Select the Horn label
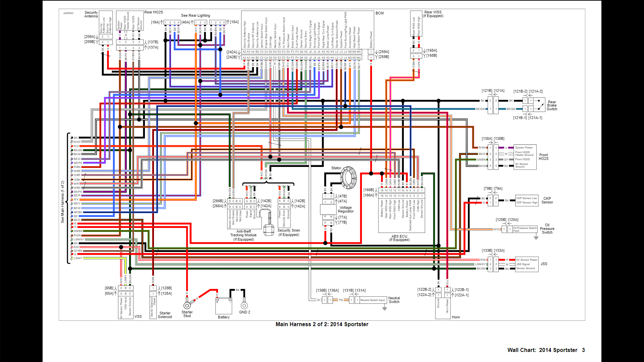The width and height of the screenshot is (644, 362). [456, 317]
